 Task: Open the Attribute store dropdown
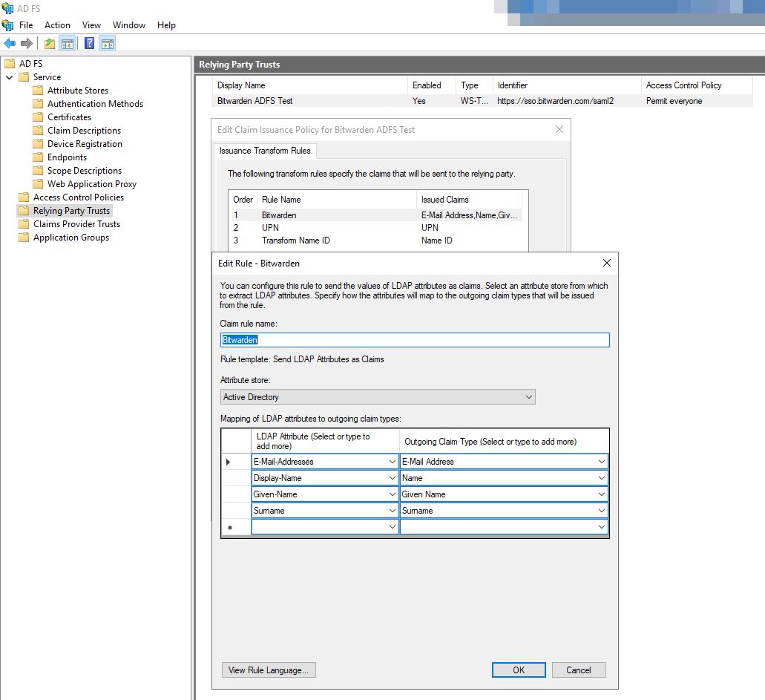[x=378, y=397]
